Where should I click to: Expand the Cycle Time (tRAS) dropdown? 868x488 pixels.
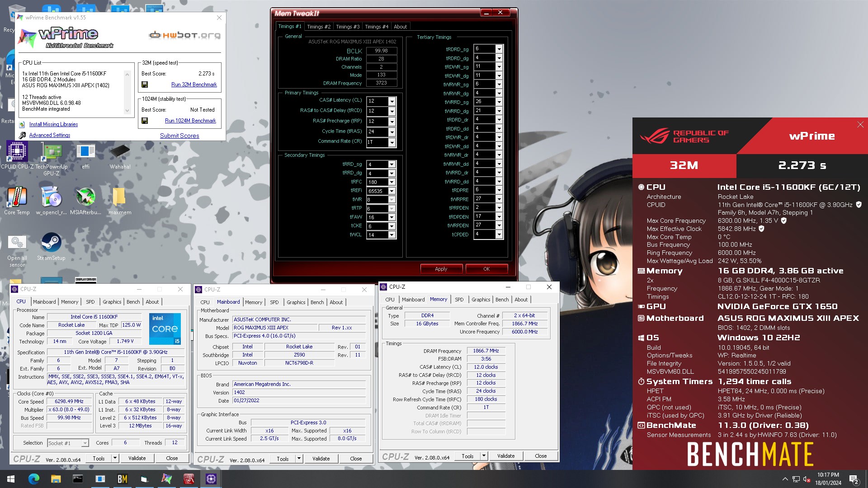click(x=392, y=132)
